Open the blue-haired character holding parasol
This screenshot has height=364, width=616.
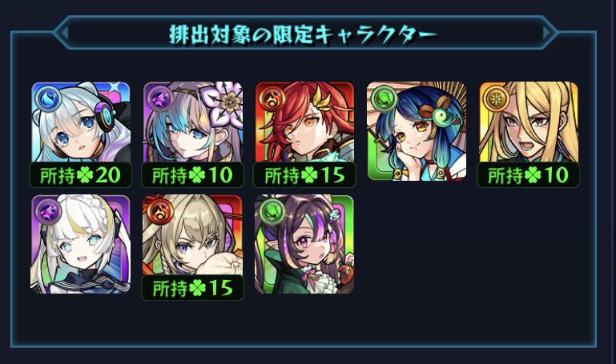tap(417, 131)
